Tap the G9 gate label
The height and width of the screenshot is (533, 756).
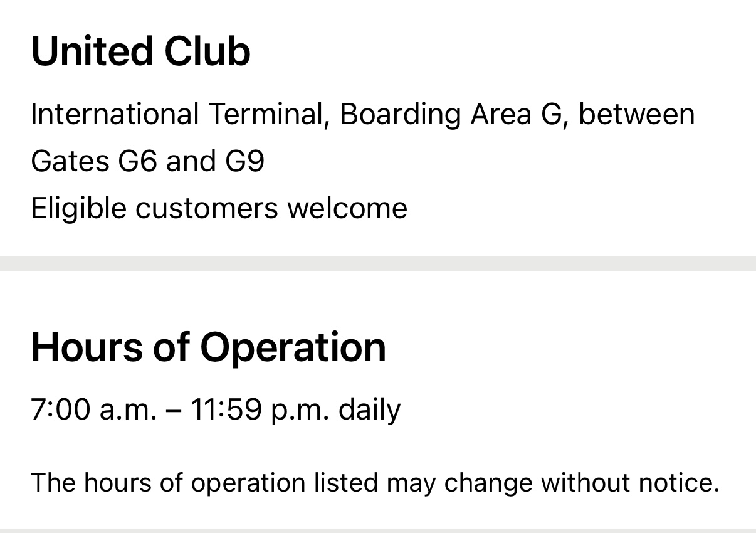coord(244,161)
